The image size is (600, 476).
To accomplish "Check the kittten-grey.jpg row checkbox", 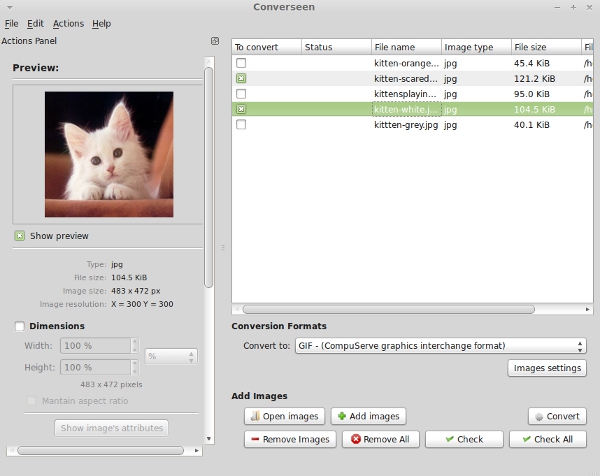I will click(241, 125).
